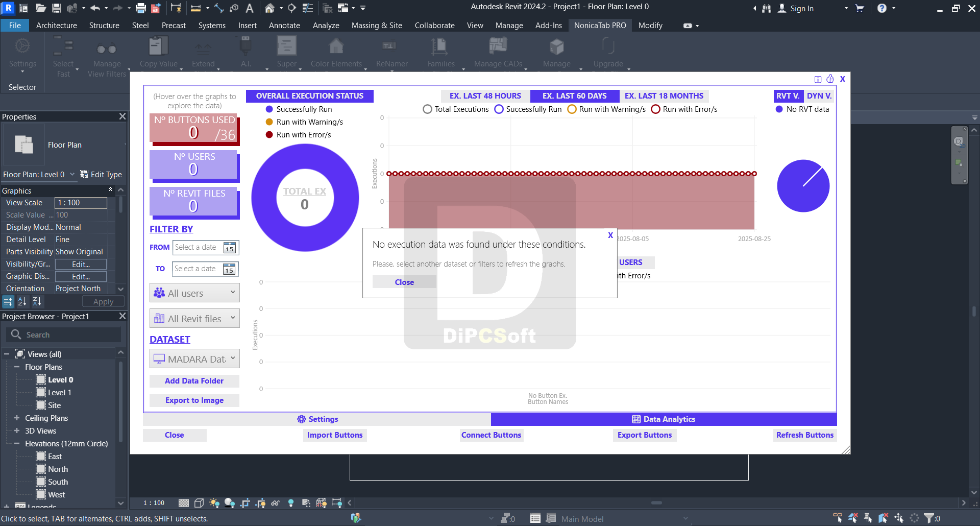Open the MADARA dataset dropdown

(194, 359)
